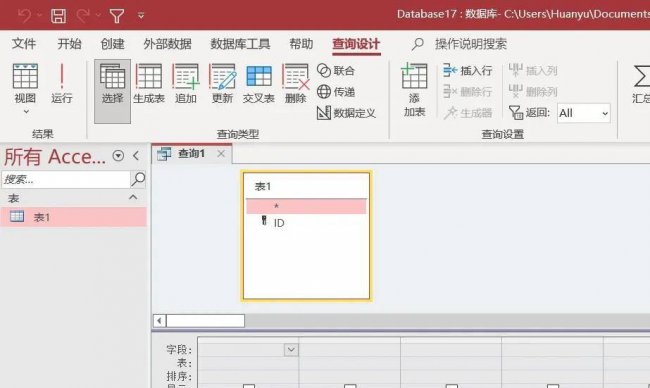Click the first column 排序 cell in grid

click(248, 376)
